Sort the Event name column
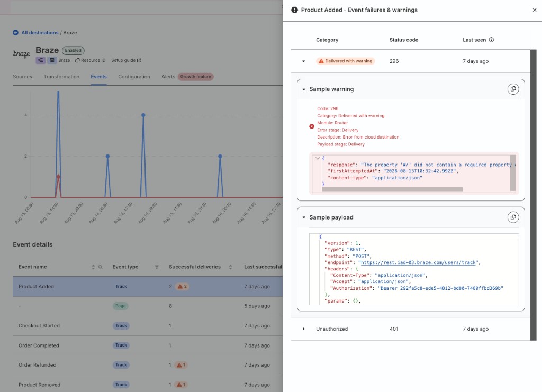The height and width of the screenshot is (392, 542). pos(93,267)
